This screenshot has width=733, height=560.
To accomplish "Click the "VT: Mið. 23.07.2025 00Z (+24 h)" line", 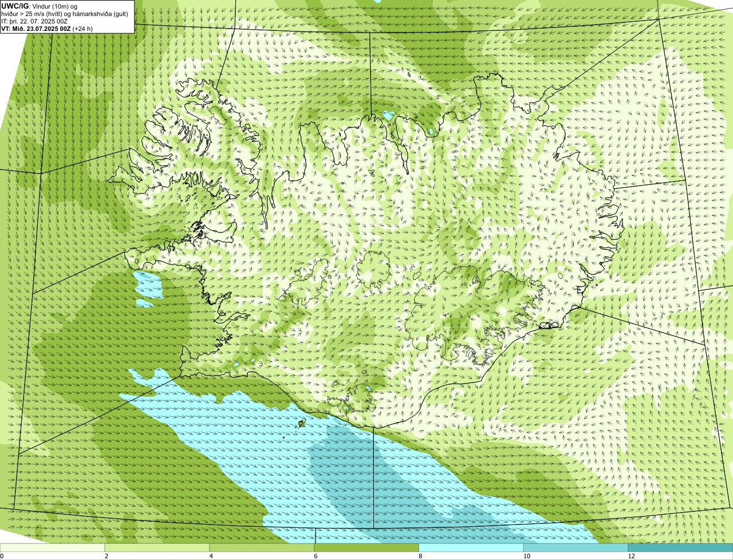I will pyautogui.click(x=47, y=28).
